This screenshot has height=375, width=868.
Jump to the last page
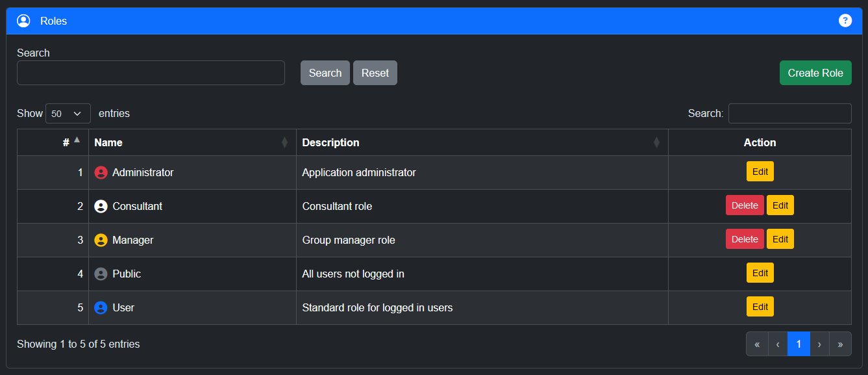[840, 344]
